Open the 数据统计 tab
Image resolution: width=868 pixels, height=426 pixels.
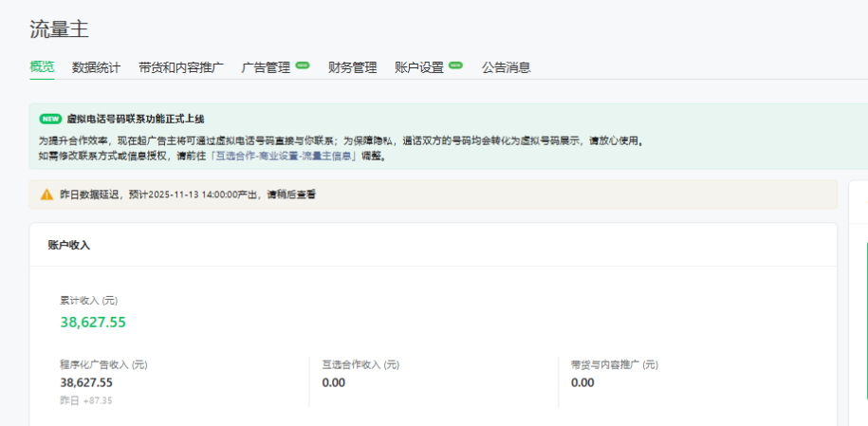[x=96, y=67]
